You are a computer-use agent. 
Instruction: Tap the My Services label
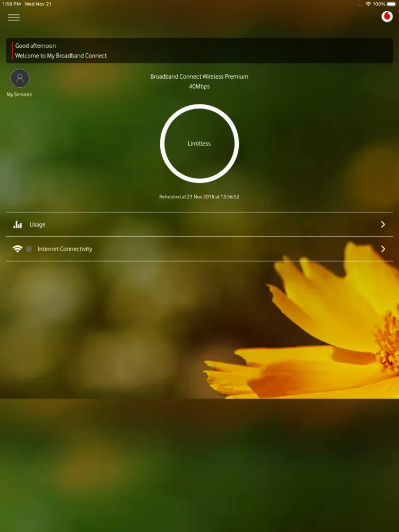tap(19, 94)
